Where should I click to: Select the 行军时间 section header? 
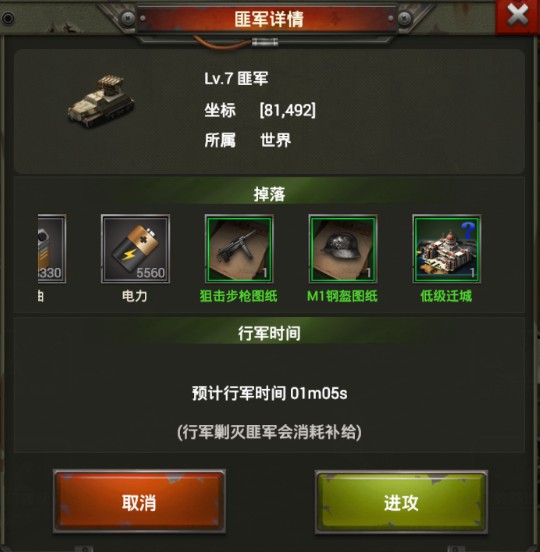click(x=269, y=333)
